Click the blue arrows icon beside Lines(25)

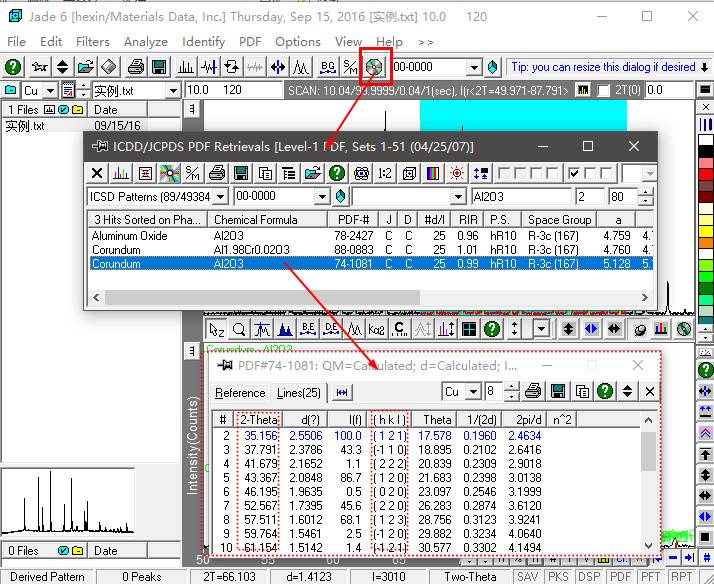tap(342, 392)
